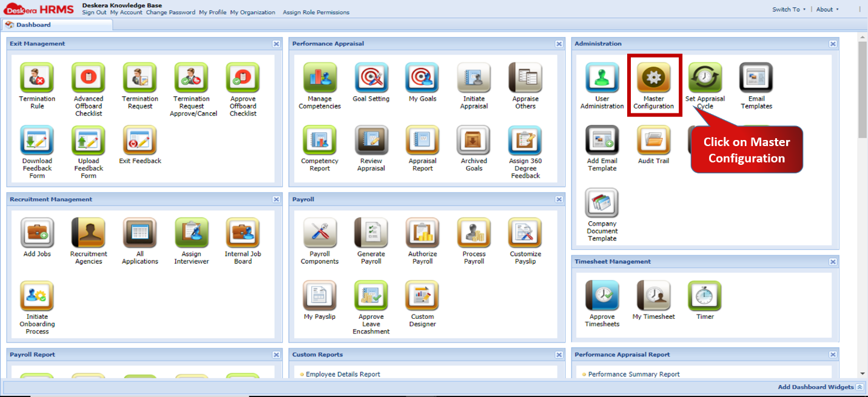The height and width of the screenshot is (397, 868).
Task: Click Sign Out
Action: click(x=94, y=12)
